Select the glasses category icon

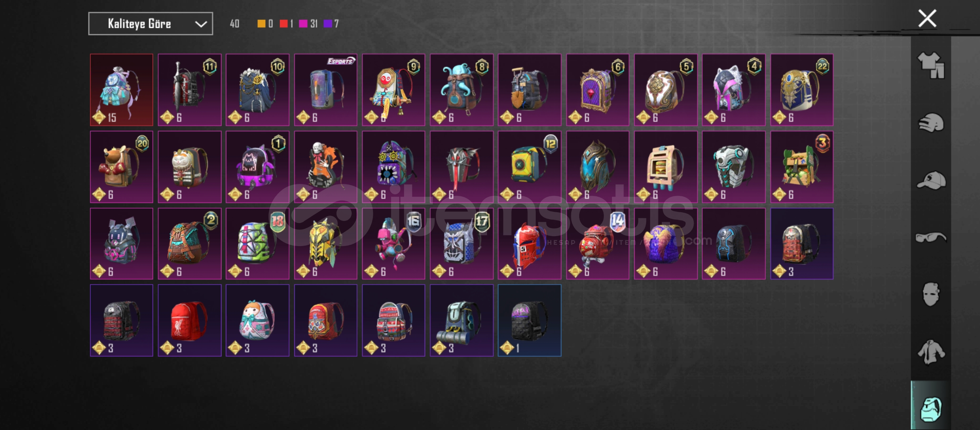coord(931,238)
